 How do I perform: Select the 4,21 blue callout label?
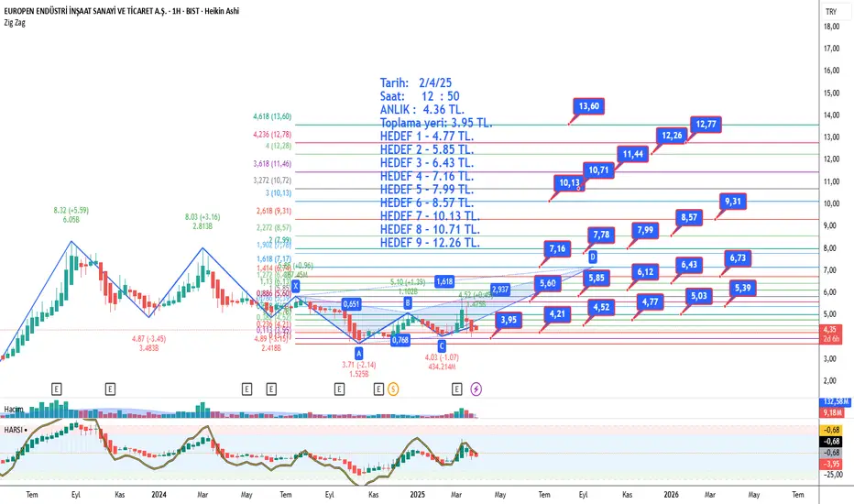(557, 314)
